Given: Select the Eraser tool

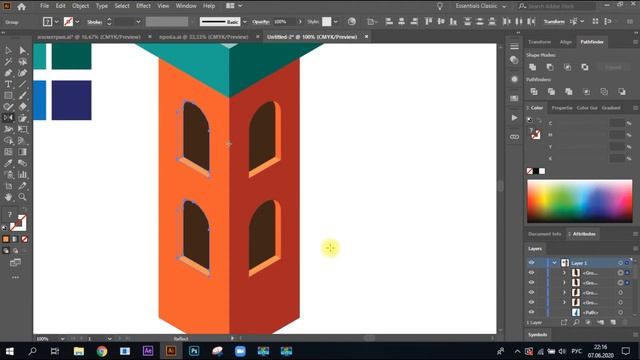Looking at the screenshot, I should pos(22,107).
